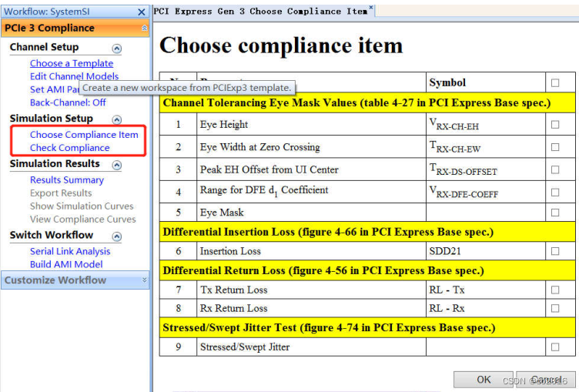Viewport: 579px width, 392px height.
Task: Select the Eye Height parameter cell
Action: click(311, 125)
